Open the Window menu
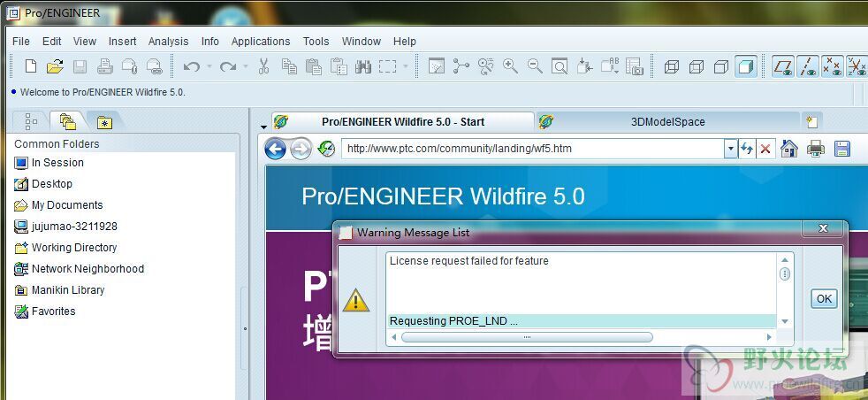 [362, 42]
